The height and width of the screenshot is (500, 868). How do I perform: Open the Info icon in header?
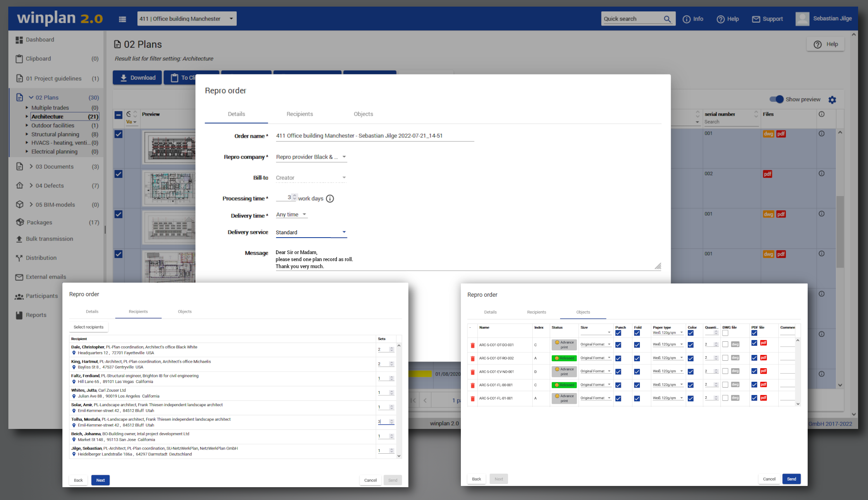[687, 19]
